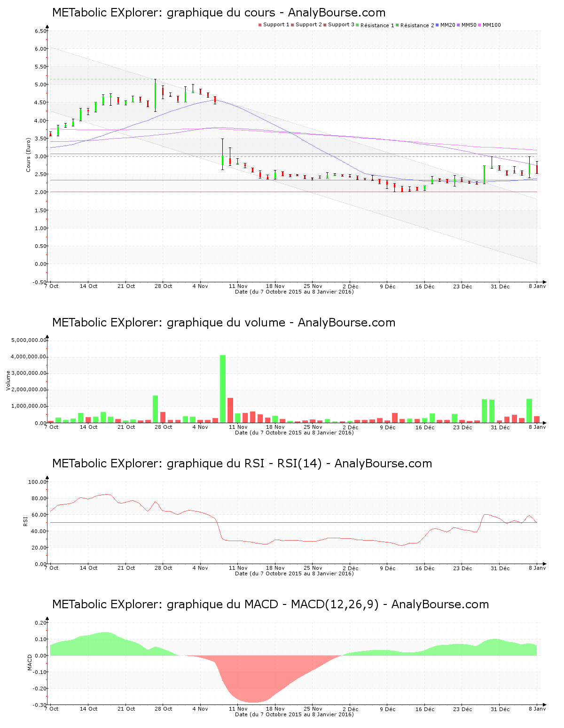564x728 pixels.
Task: Click the tall red volume bar near 11 Nov
Action: [x=230, y=410]
